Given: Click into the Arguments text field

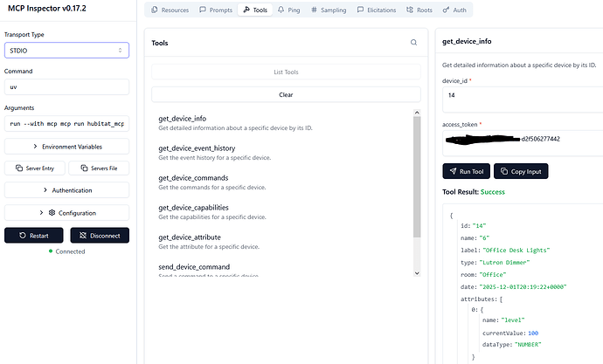Looking at the screenshot, I should tap(66, 123).
